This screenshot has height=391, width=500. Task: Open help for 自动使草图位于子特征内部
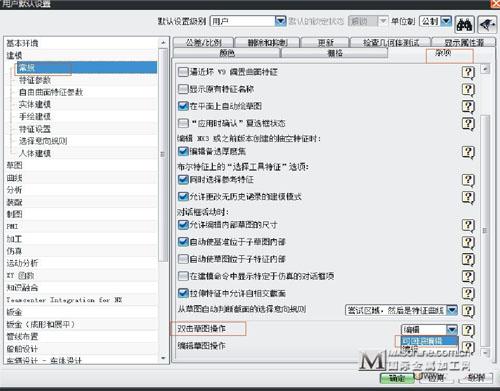click(x=468, y=259)
